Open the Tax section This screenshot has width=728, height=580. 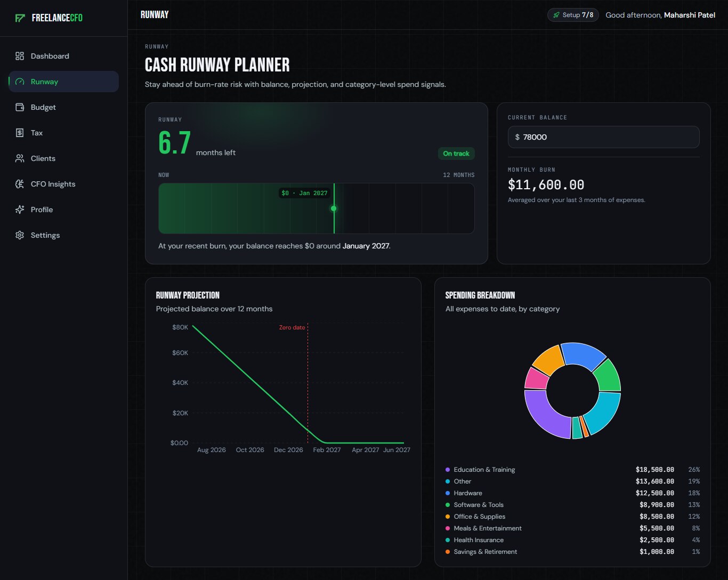(x=63, y=133)
